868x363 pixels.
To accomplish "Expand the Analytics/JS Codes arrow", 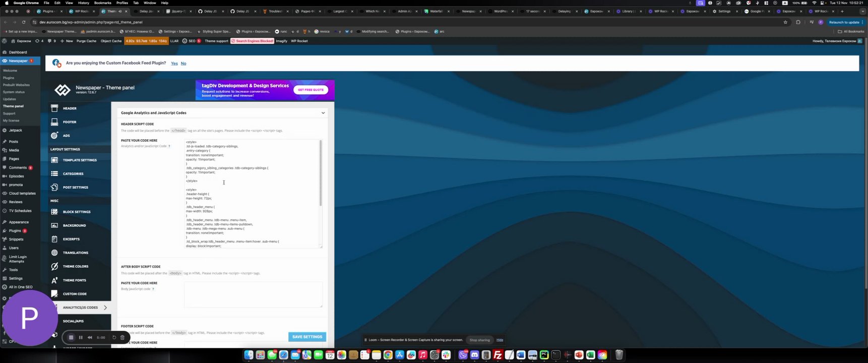I will [x=105, y=308].
